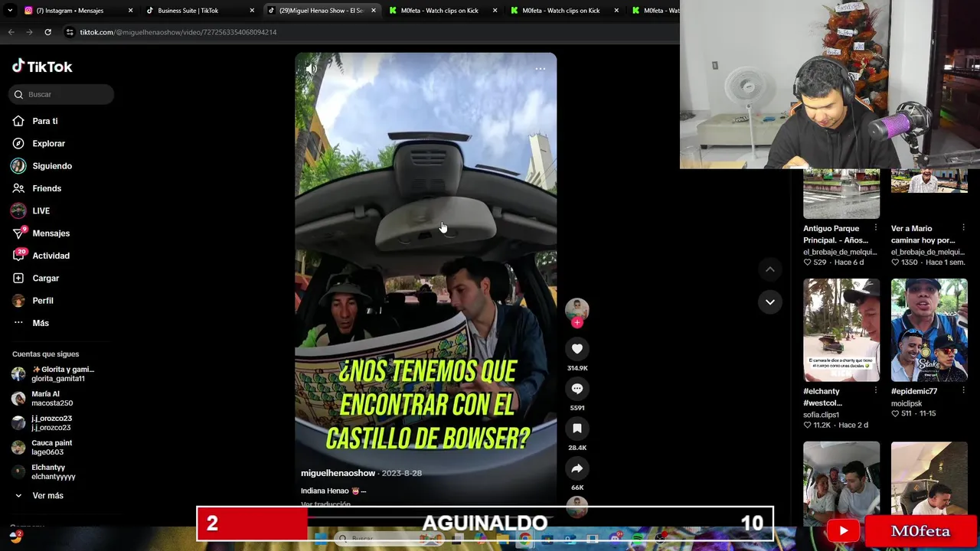980x551 pixels.
Task: Click the paper-plane icon beside Mensajes
Action: coord(18,233)
